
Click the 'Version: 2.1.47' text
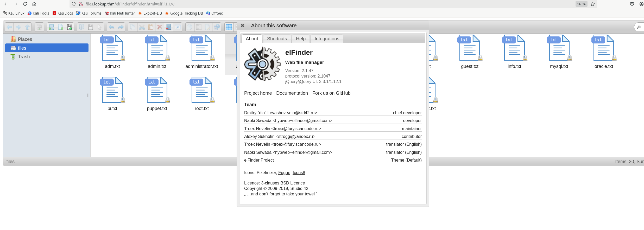(x=299, y=71)
